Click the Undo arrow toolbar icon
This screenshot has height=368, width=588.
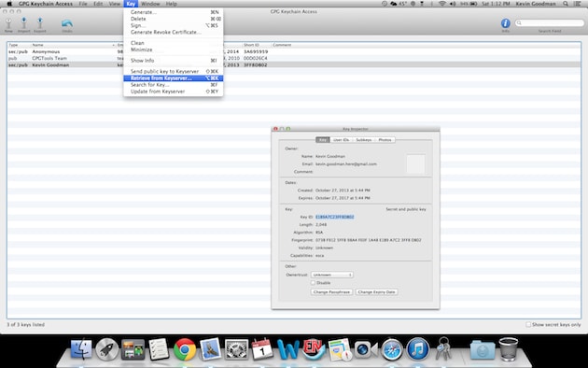pos(67,24)
